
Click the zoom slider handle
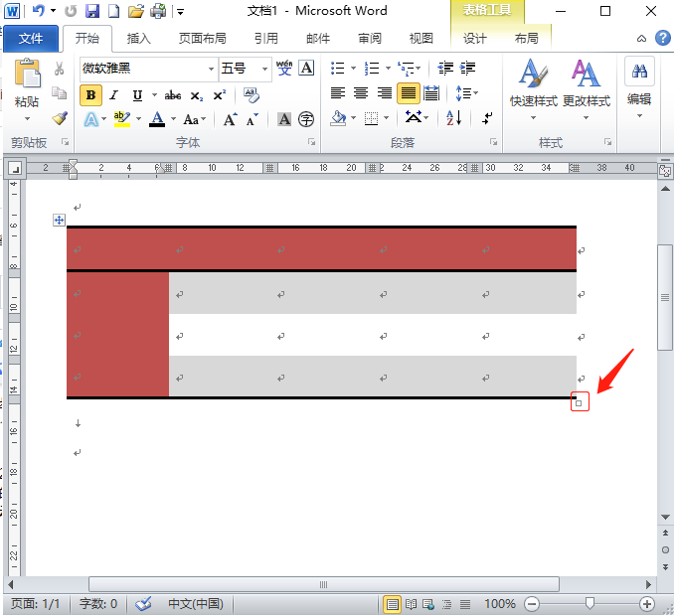click(590, 604)
